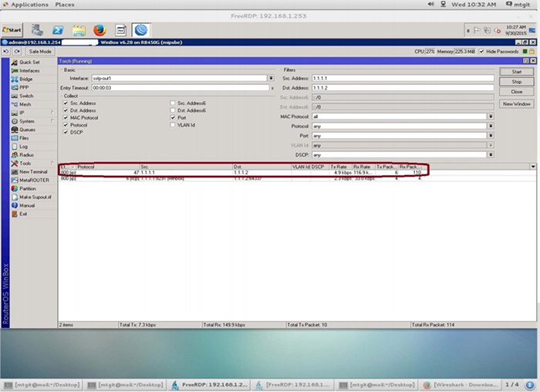Click the WinBox undo arrow
This screenshot has width=540, height=392.
[x=6, y=52]
